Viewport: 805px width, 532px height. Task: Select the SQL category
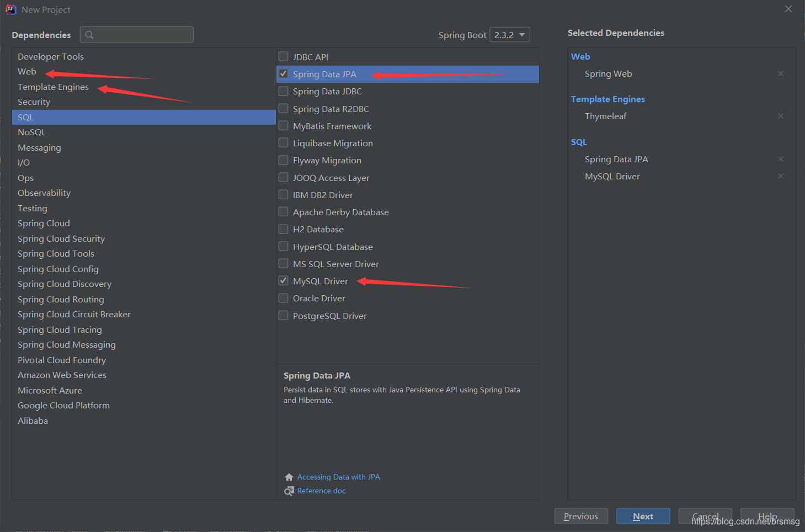pos(144,117)
